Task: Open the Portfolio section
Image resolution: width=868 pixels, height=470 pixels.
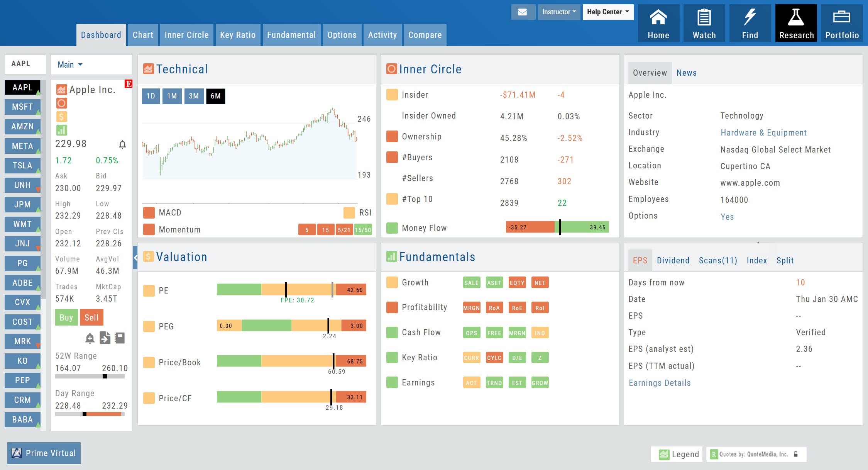Action: point(842,23)
